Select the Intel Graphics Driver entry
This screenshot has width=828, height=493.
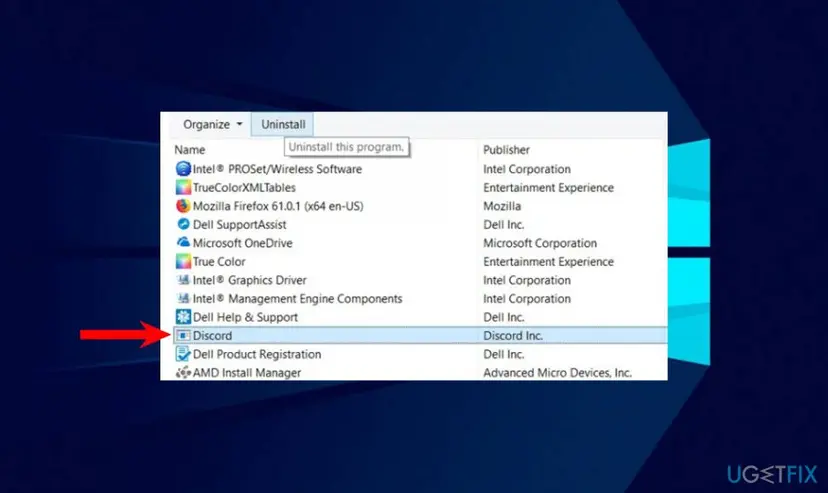pyautogui.click(x=249, y=280)
